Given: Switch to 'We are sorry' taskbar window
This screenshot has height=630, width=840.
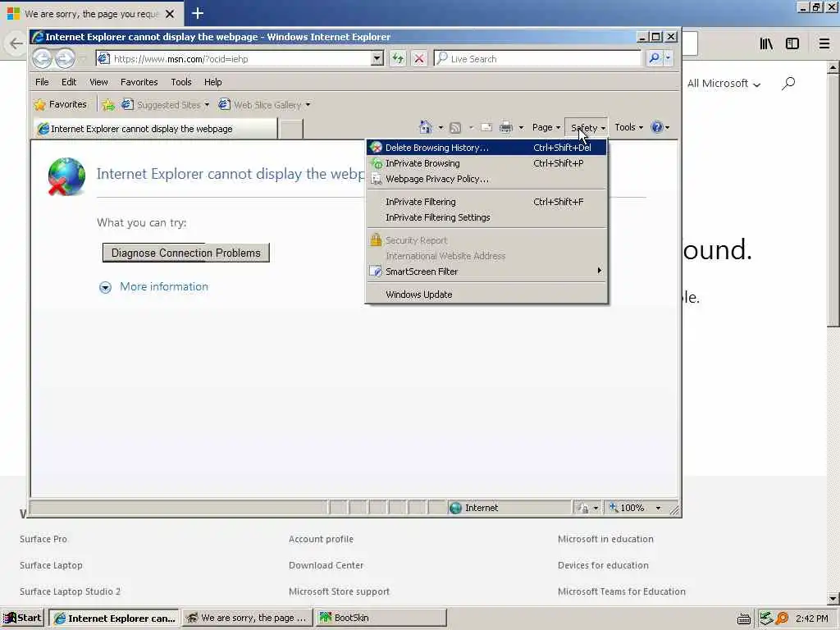Looking at the screenshot, I should point(248,619).
